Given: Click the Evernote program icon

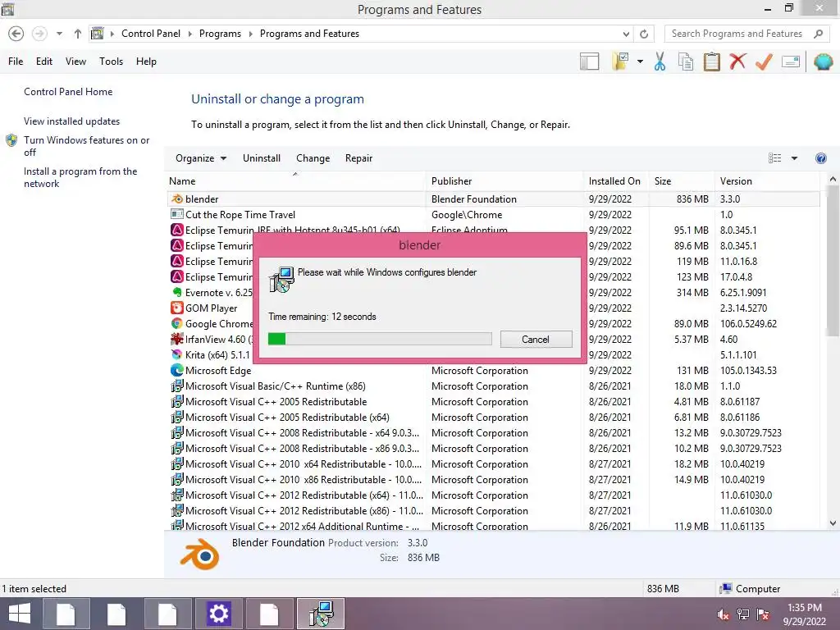Looking at the screenshot, I should pyautogui.click(x=177, y=293).
